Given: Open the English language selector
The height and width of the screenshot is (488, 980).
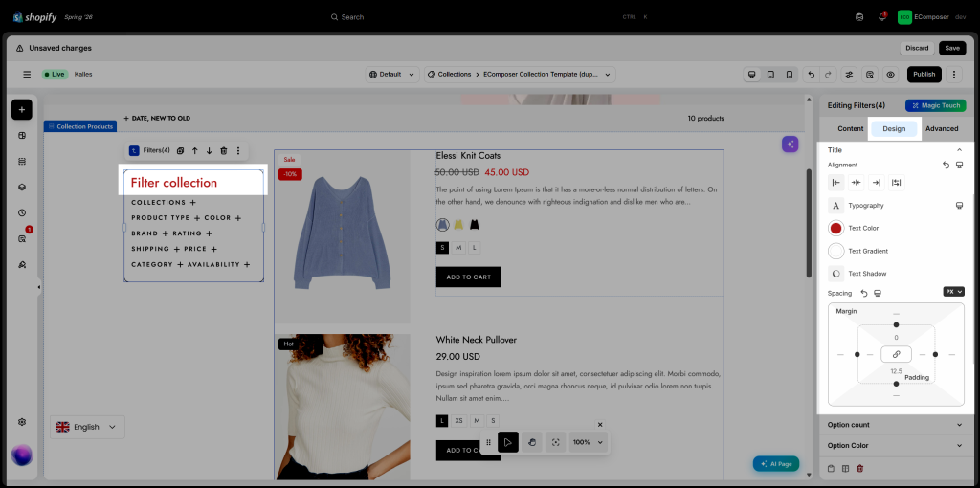Looking at the screenshot, I should [87, 427].
